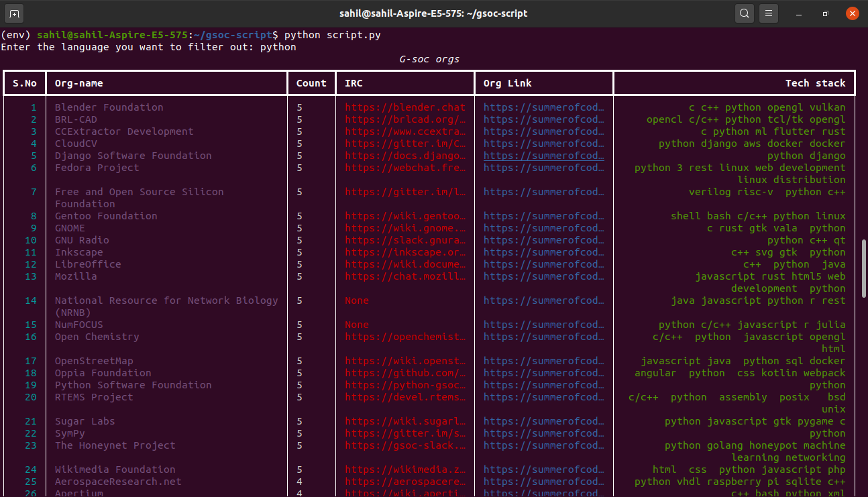Click the Org Link column header
The image size is (868, 497).
click(508, 83)
